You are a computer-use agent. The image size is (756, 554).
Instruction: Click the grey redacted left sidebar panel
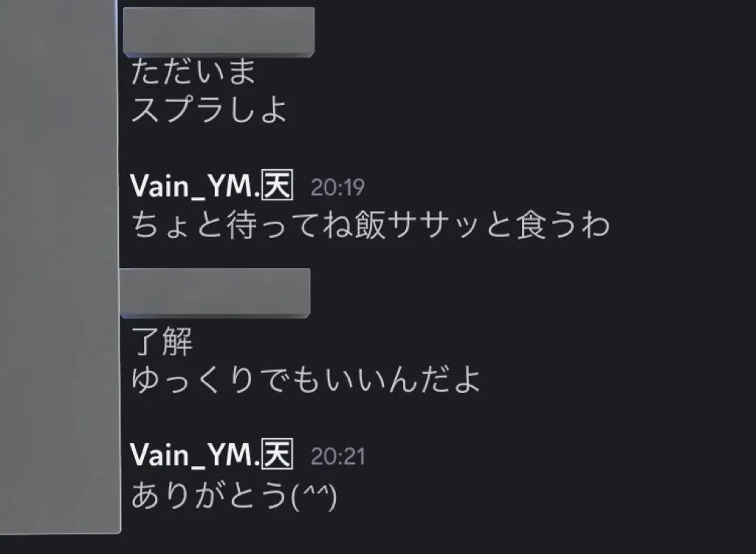point(59,267)
